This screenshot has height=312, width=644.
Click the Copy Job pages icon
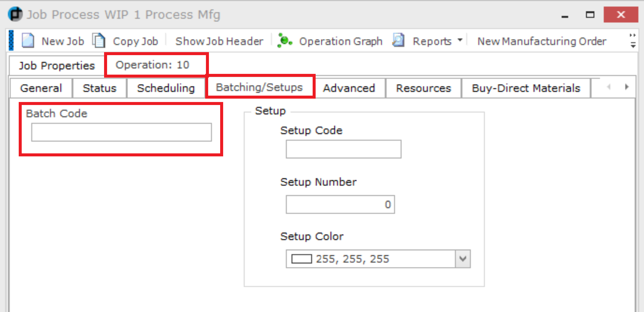99,40
